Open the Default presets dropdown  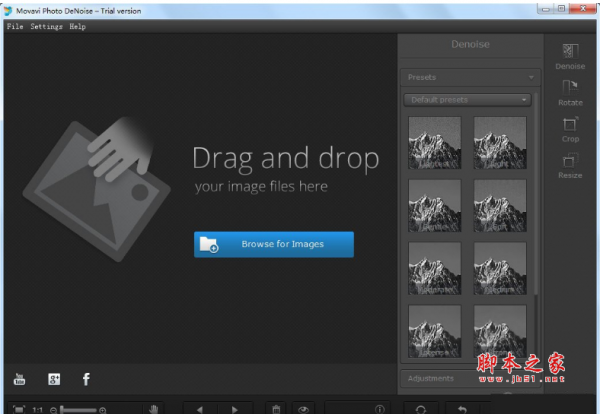[x=467, y=100]
